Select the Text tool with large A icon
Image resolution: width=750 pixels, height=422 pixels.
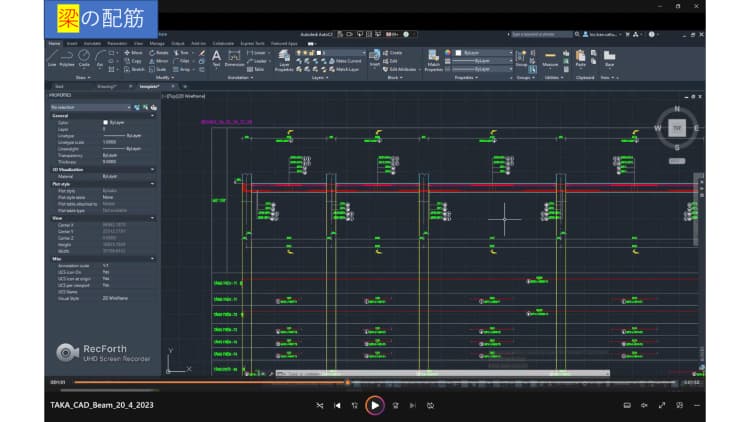pos(216,58)
